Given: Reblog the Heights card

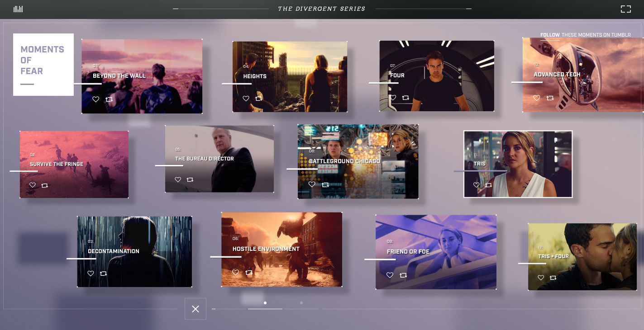Looking at the screenshot, I should point(259,98).
